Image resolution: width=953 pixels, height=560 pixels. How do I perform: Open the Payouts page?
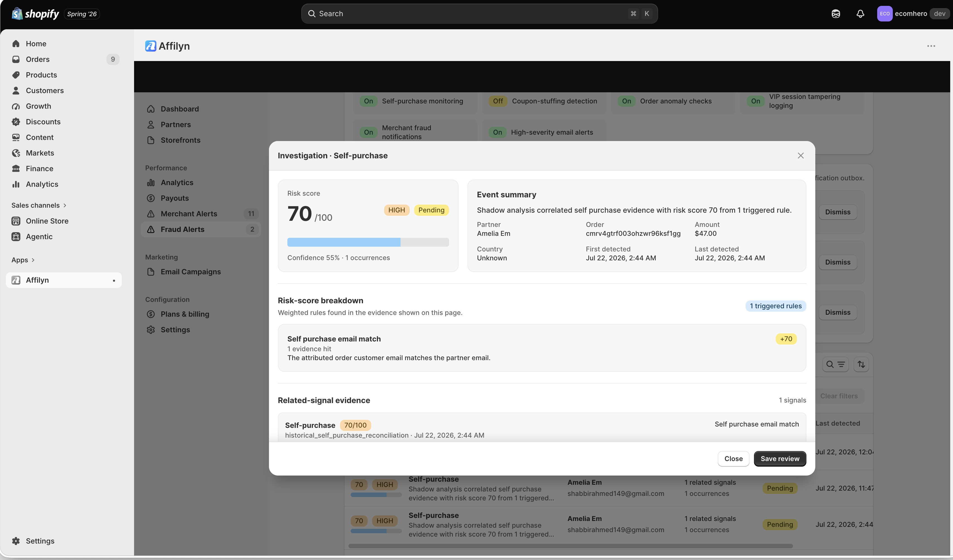pyautogui.click(x=174, y=198)
